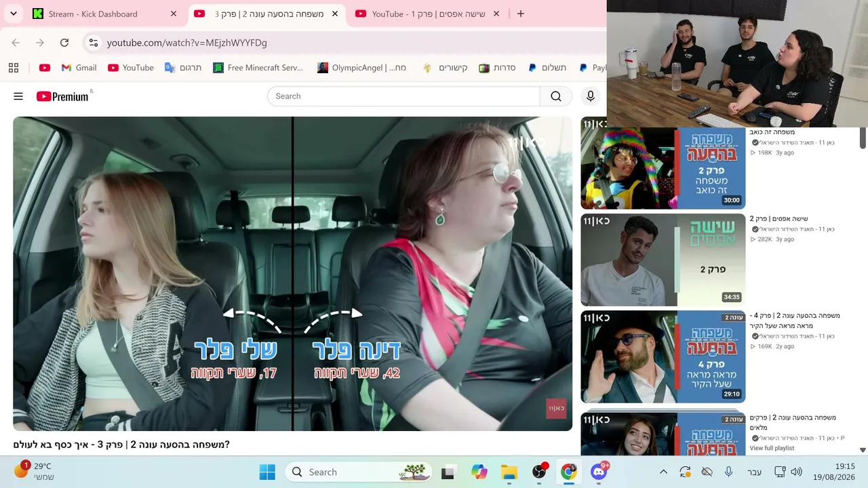This screenshot has width=868, height=488.
Task: Click the crossed-out cloud tray icon
Action: pos(707,472)
